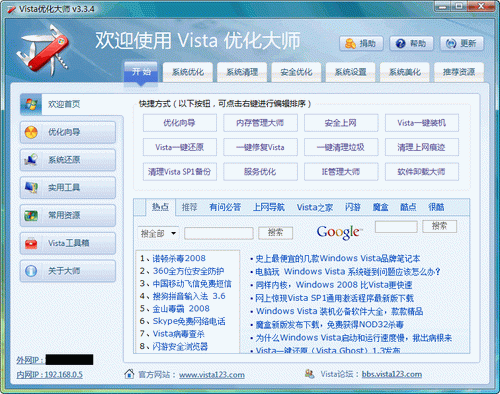Click the 优化向导 sidebar icon

tap(31, 132)
